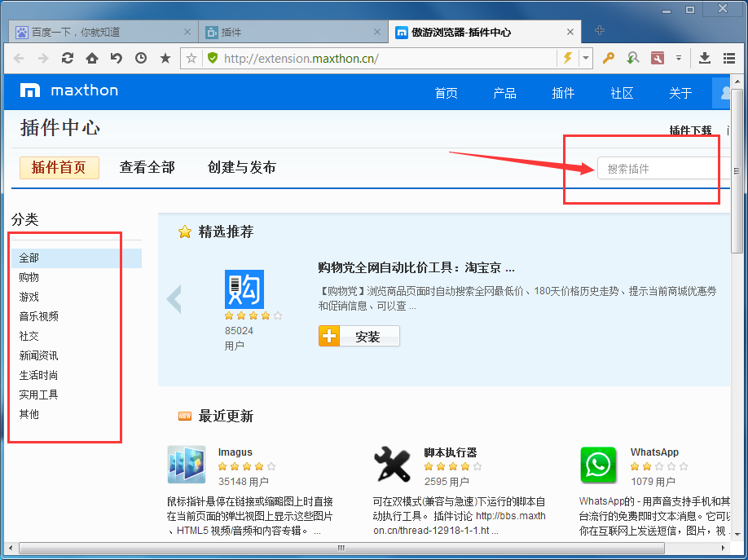Image resolution: width=748 pixels, height=560 pixels.
Task: Open the Imagus plugin thumbnail
Action: tap(187, 465)
